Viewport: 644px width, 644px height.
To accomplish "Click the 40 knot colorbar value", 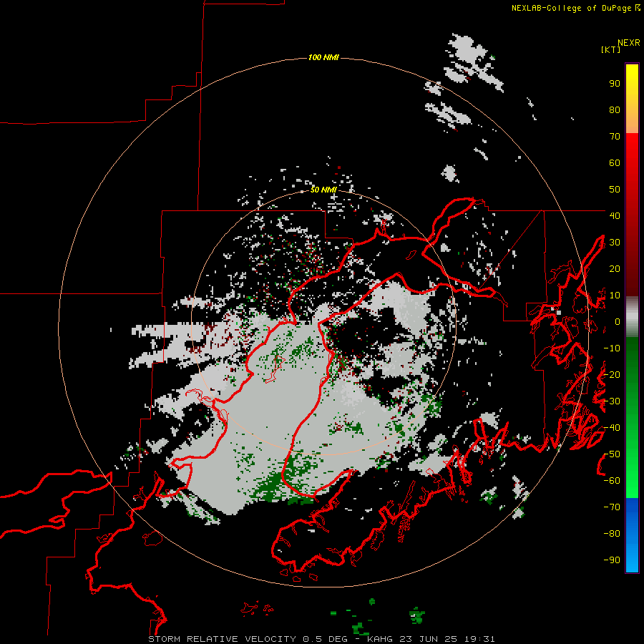I will pyautogui.click(x=615, y=215).
